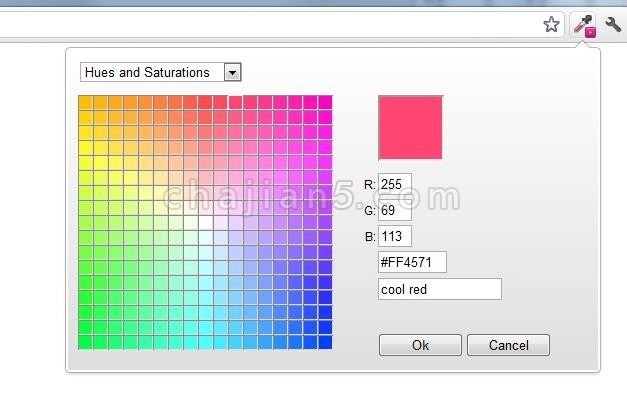Pick the green swatch at grid's bottom-left corner
This screenshot has width=627, height=396.
tap(86, 342)
